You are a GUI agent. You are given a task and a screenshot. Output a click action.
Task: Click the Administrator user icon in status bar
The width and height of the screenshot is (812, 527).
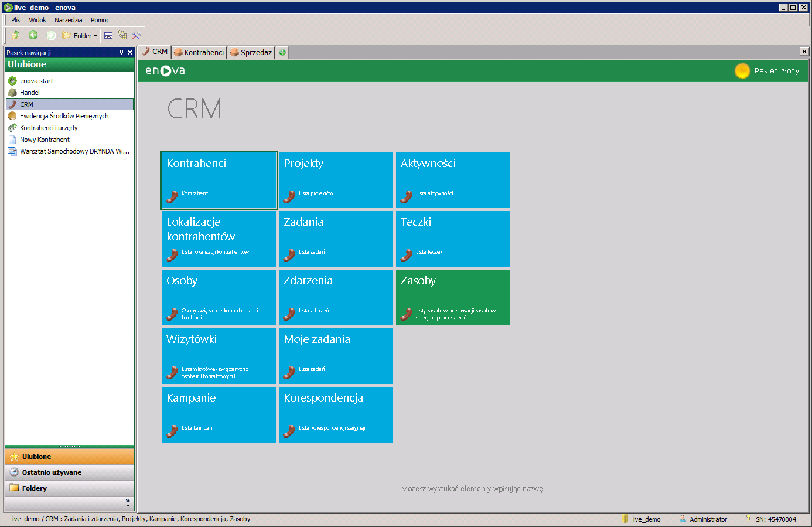[x=683, y=519]
